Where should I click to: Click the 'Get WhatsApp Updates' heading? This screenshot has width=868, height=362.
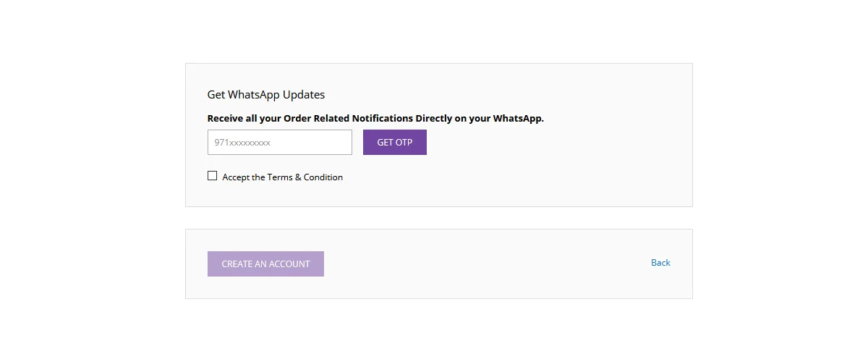[265, 95]
